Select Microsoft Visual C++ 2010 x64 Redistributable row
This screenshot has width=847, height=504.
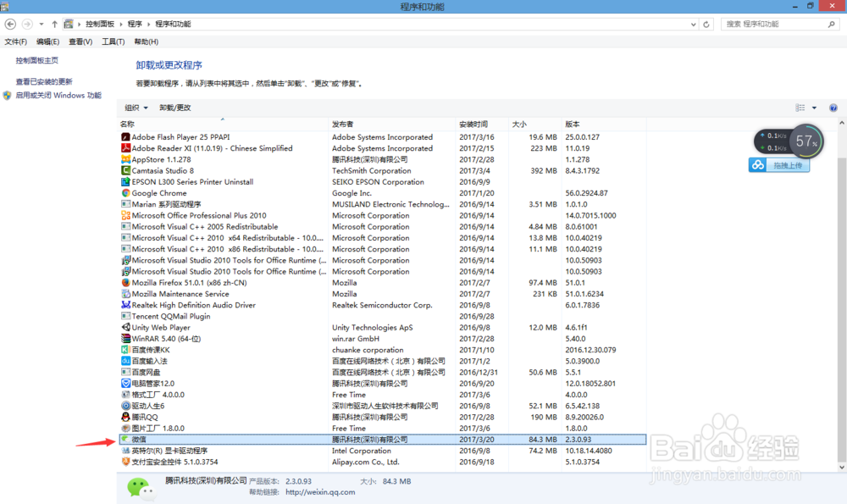click(383, 238)
